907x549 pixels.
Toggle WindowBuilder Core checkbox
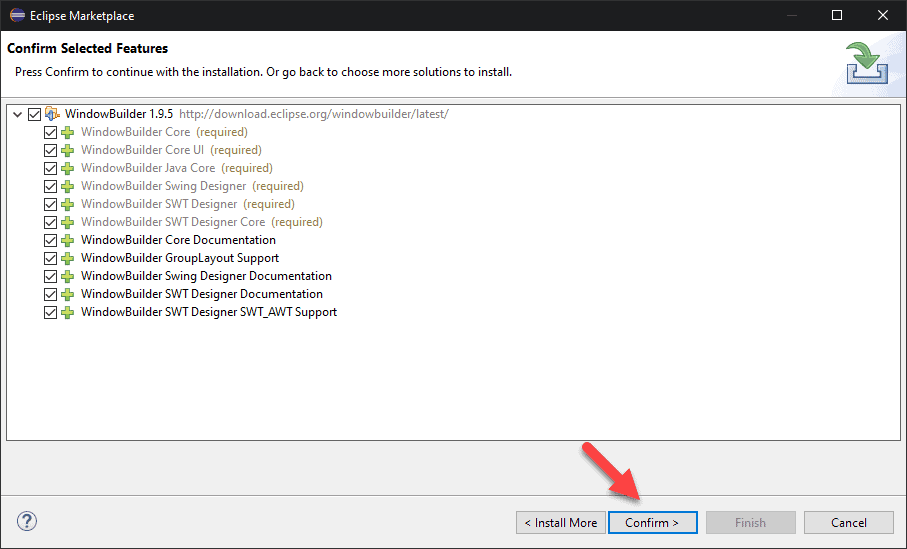click(50, 132)
